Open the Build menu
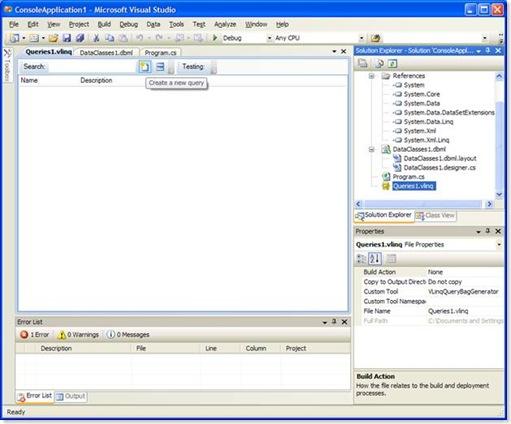This screenshot has width=511, height=424. coord(104,24)
